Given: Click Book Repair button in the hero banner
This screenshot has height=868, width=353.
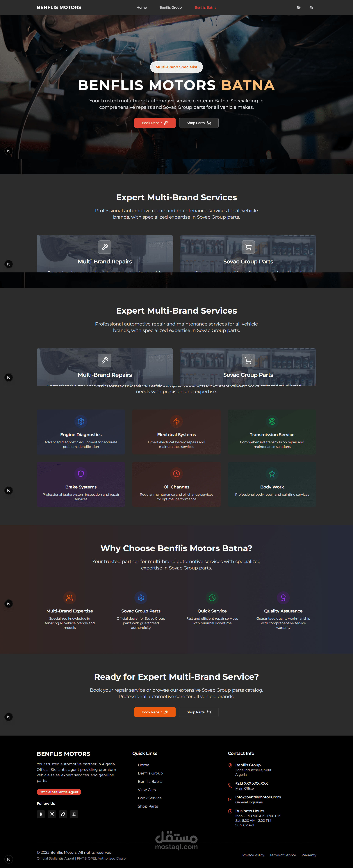Looking at the screenshot, I should [155, 123].
